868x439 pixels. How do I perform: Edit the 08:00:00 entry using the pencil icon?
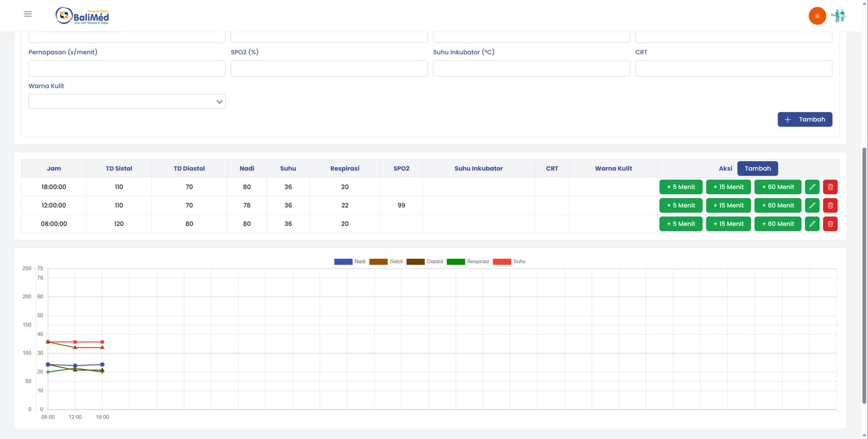812,224
